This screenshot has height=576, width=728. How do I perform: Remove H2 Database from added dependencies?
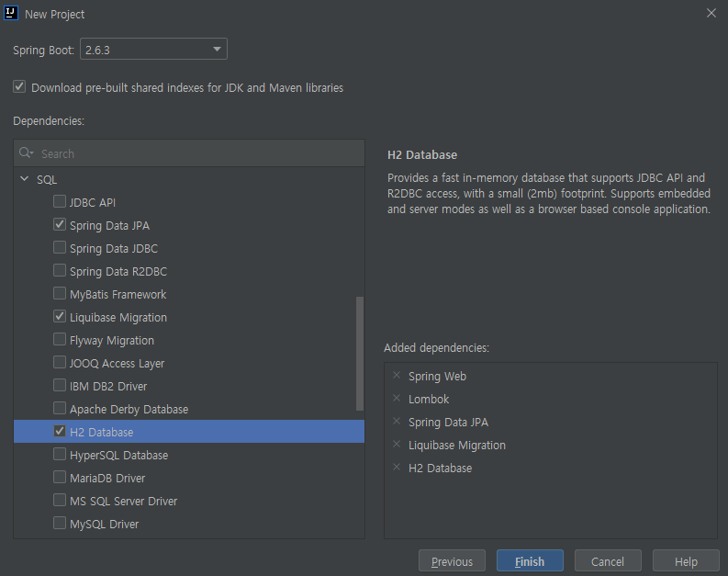click(397, 468)
